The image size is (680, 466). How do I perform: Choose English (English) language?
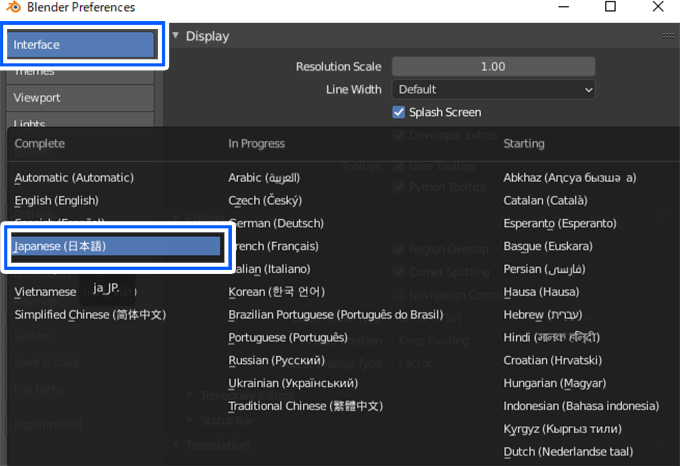coord(56,201)
